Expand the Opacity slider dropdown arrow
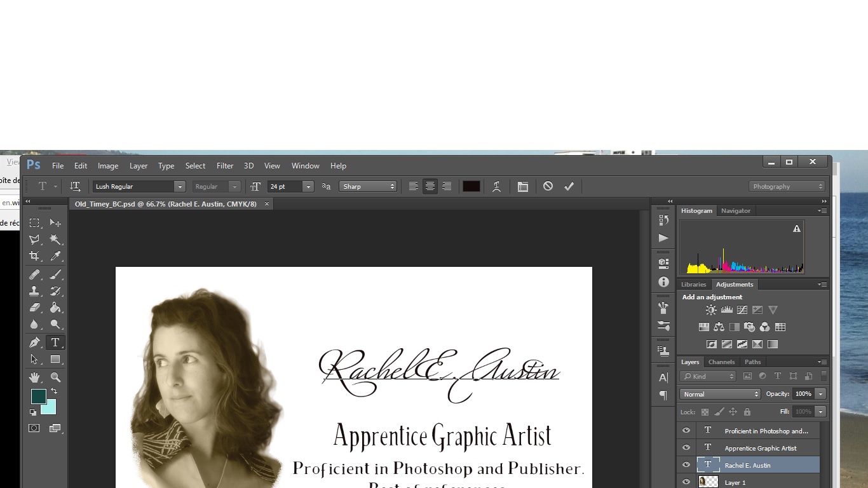868x488 pixels. (x=821, y=394)
